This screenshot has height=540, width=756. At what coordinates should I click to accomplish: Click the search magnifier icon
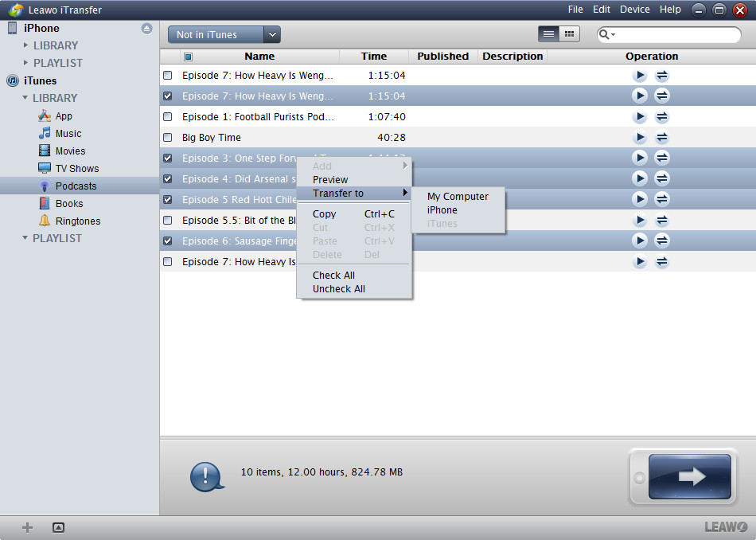pyautogui.click(x=604, y=34)
